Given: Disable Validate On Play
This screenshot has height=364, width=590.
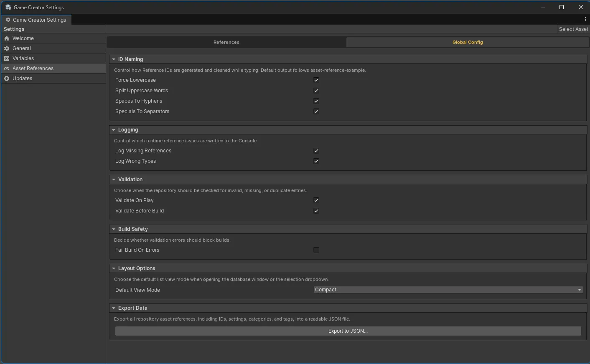Looking at the screenshot, I should click(316, 200).
